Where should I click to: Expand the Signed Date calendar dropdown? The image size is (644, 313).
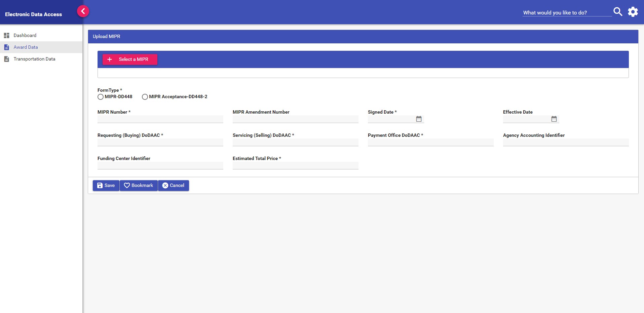tap(419, 119)
